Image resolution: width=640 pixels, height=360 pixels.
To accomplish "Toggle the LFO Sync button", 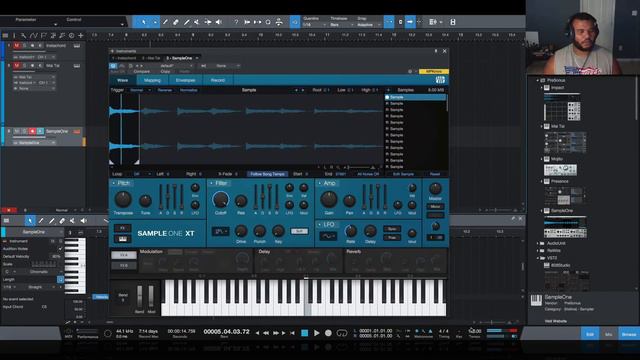I will 392,229.
